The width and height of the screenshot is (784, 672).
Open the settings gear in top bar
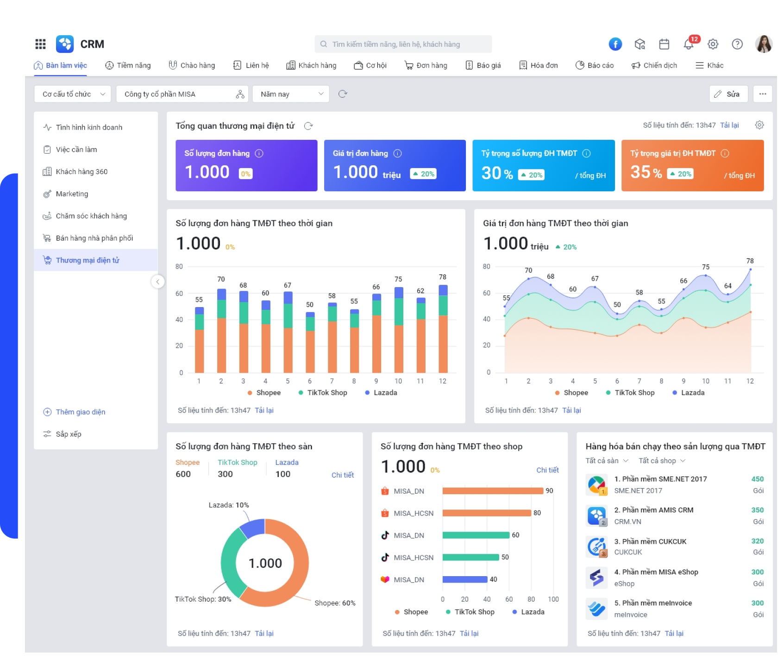point(713,44)
